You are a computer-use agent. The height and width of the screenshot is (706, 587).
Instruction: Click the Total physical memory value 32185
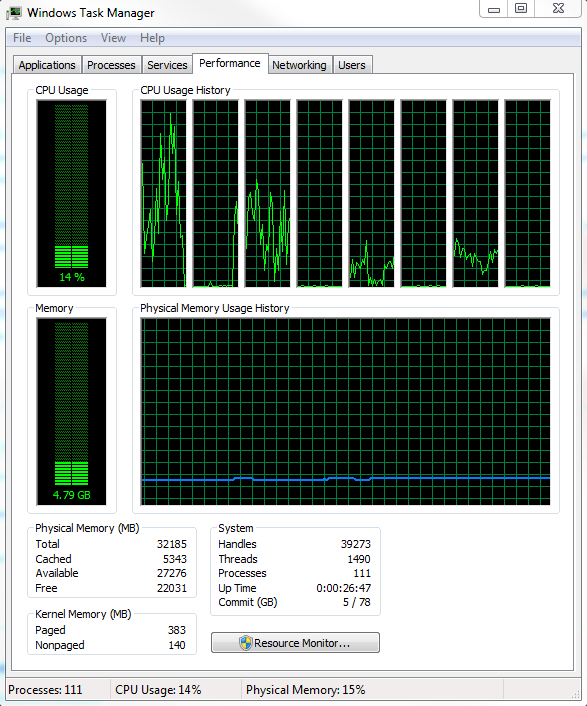tap(172, 544)
